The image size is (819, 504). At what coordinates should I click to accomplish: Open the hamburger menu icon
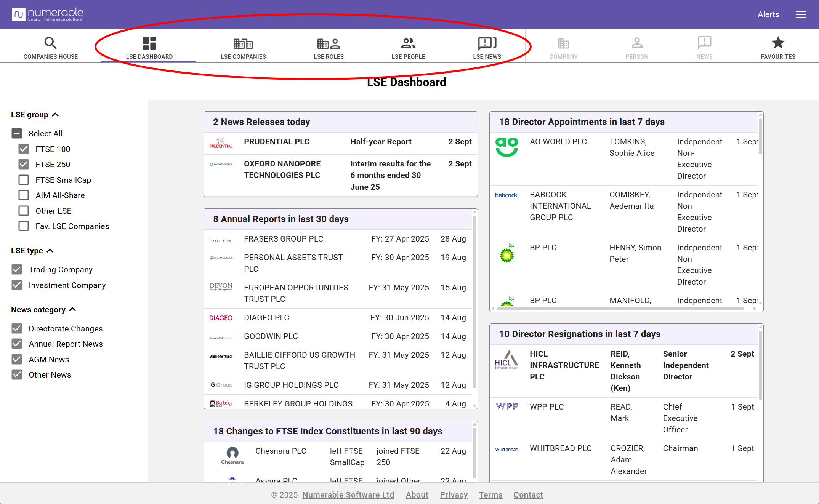point(801,14)
